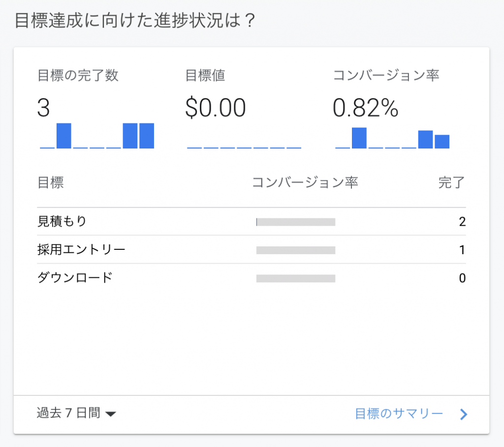Click the 0.82% conversion rate figure

click(365, 108)
